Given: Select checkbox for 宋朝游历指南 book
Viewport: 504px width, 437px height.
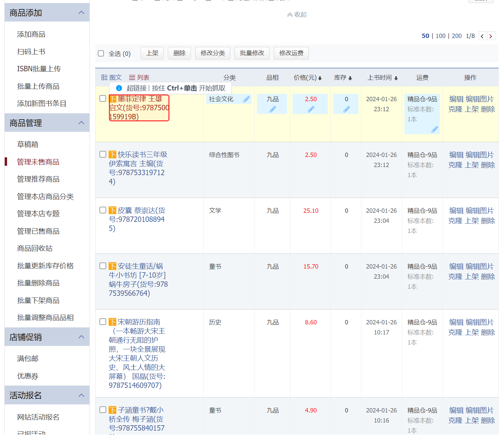Looking at the screenshot, I should tap(103, 322).
